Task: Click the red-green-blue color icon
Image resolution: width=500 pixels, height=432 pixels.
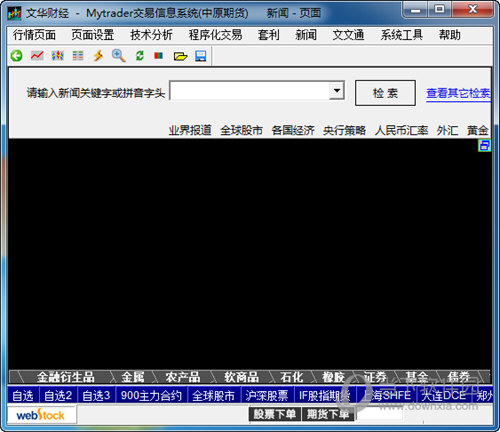Action: pyautogui.click(x=159, y=56)
